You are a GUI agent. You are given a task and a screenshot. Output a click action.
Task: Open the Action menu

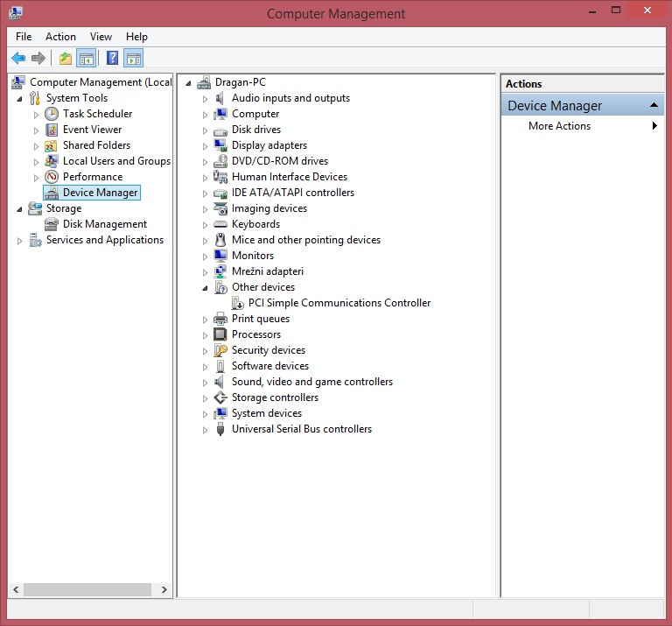coord(60,37)
